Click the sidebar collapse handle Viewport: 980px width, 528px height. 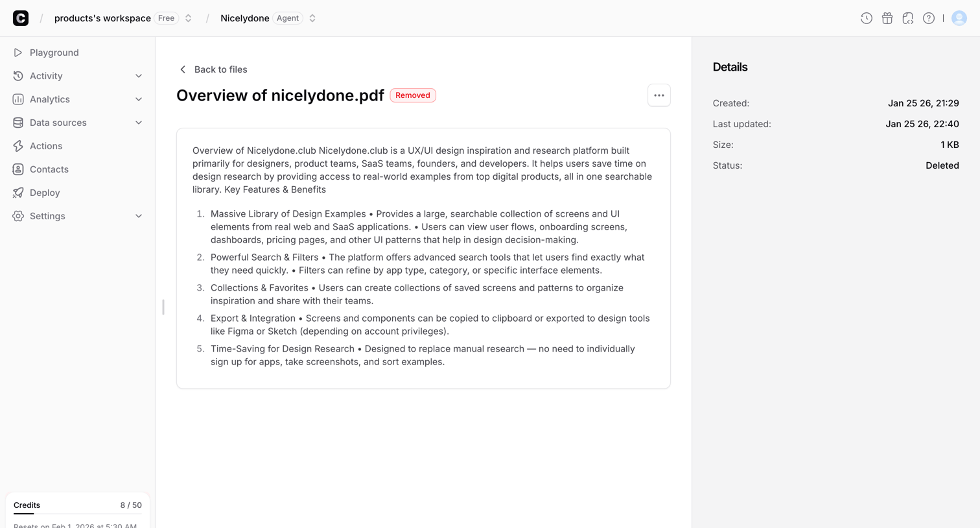[163, 307]
